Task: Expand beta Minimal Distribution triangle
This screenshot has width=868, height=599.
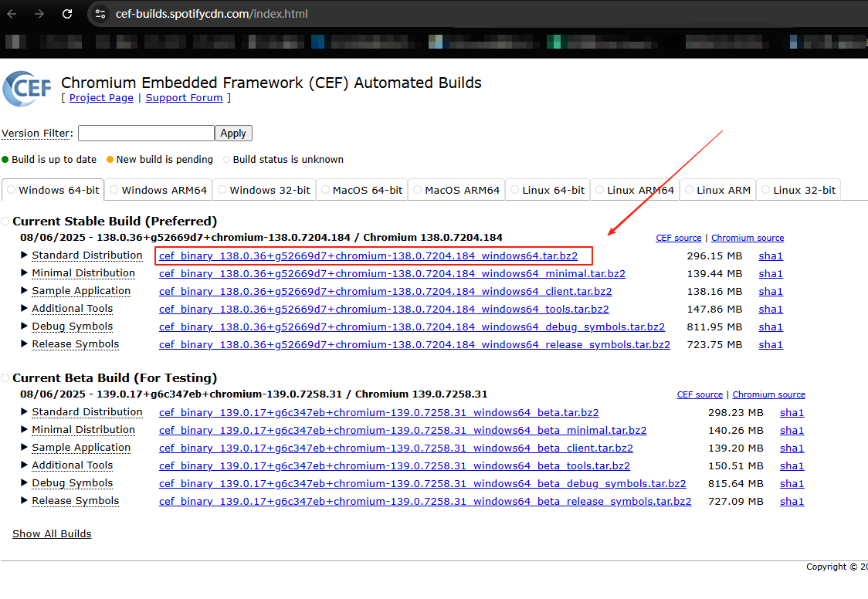Action: (x=24, y=429)
